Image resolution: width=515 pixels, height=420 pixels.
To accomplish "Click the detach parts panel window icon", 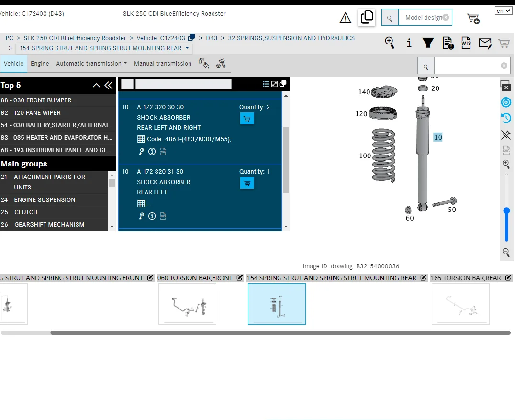I will [x=283, y=84].
